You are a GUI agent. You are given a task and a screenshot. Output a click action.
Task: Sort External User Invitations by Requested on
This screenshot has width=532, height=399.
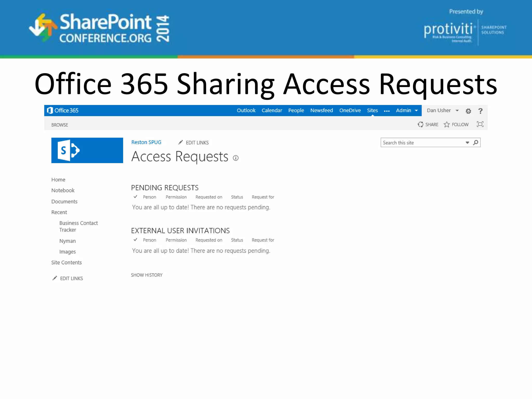pyautogui.click(x=209, y=240)
